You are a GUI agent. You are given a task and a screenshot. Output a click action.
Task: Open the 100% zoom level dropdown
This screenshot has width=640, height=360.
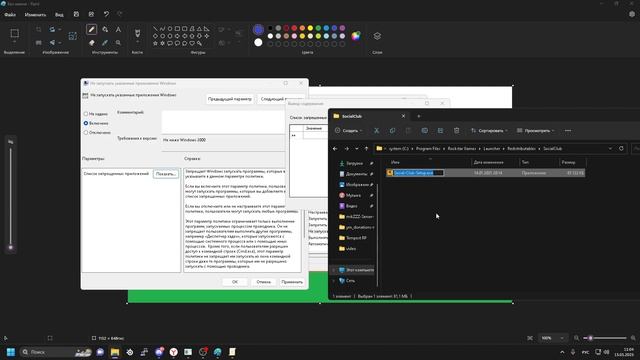click(553, 338)
